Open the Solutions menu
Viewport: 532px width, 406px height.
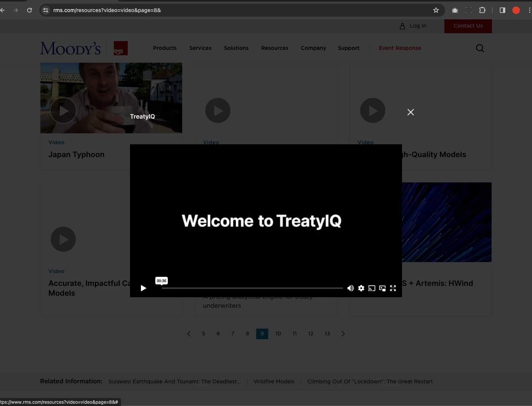(236, 48)
